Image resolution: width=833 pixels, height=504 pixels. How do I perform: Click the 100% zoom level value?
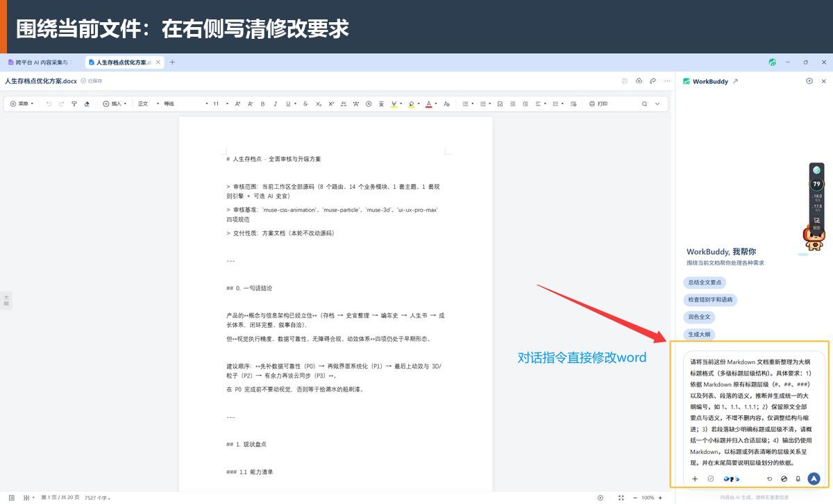[648, 498]
